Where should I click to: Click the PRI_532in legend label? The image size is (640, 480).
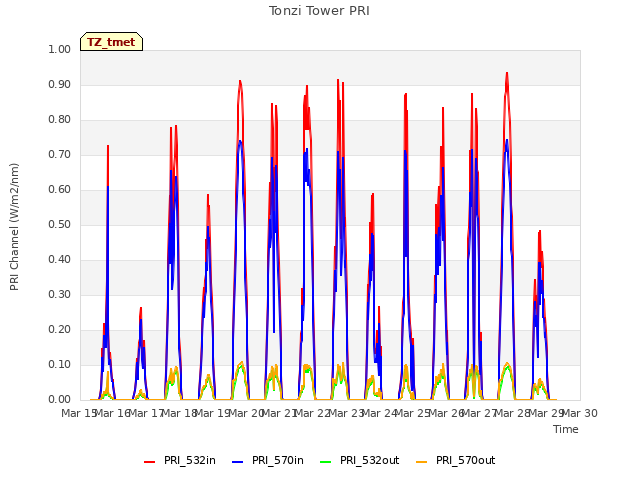[x=190, y=460]
